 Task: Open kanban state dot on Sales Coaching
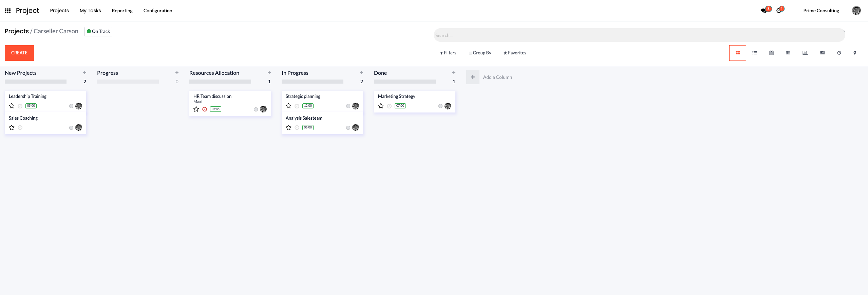point(71,128)
